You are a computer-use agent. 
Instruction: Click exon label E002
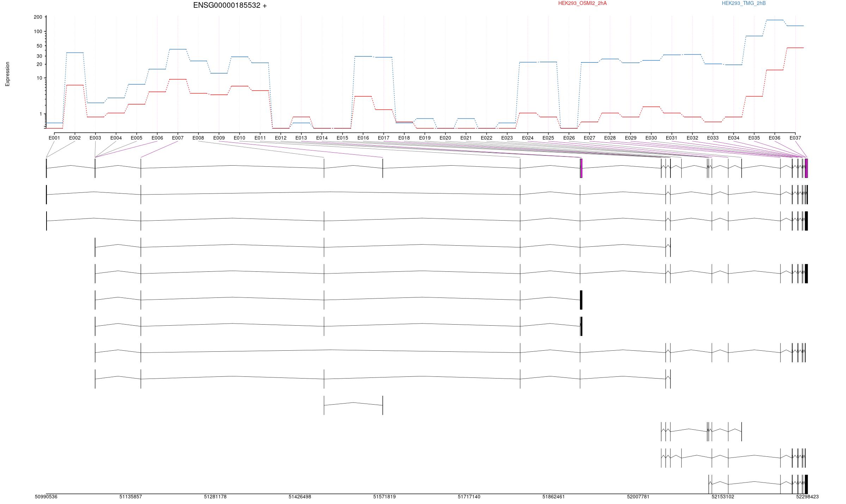75,138
